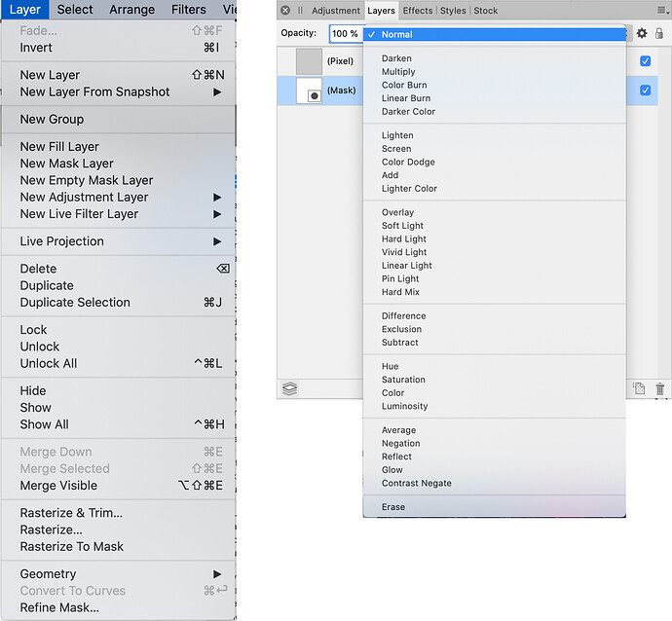Click the Opacity 100 % input field
Screen dimensions: 672x621
pyautogui.click(x=346, y=34)
